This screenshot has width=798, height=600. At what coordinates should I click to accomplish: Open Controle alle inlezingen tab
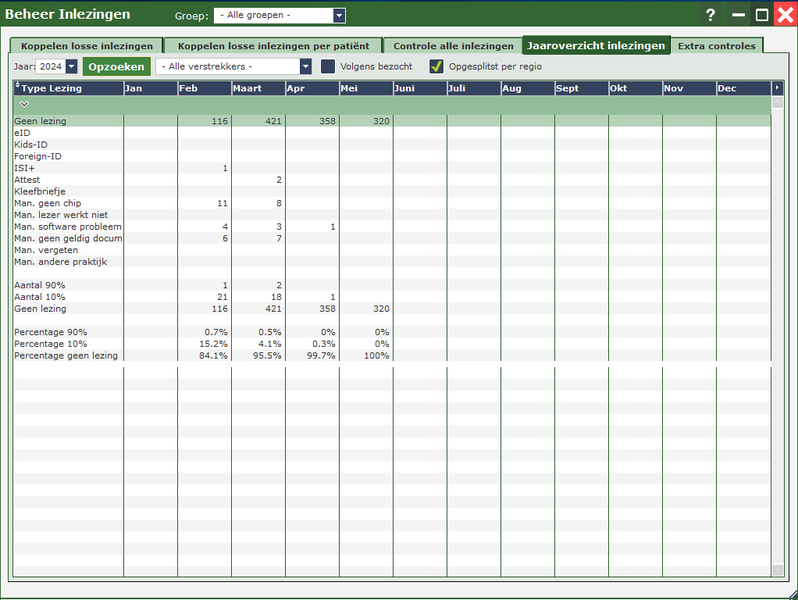tap(453, 46)
